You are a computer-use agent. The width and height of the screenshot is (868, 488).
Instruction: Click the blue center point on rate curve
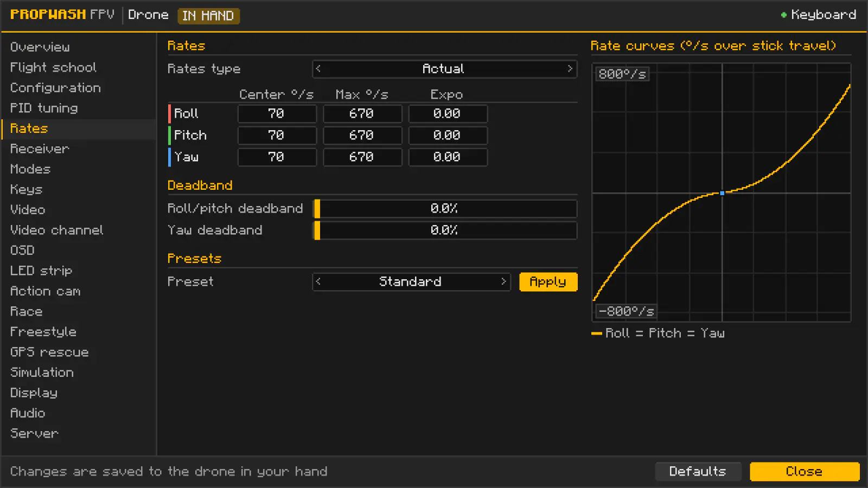[722, 193]
